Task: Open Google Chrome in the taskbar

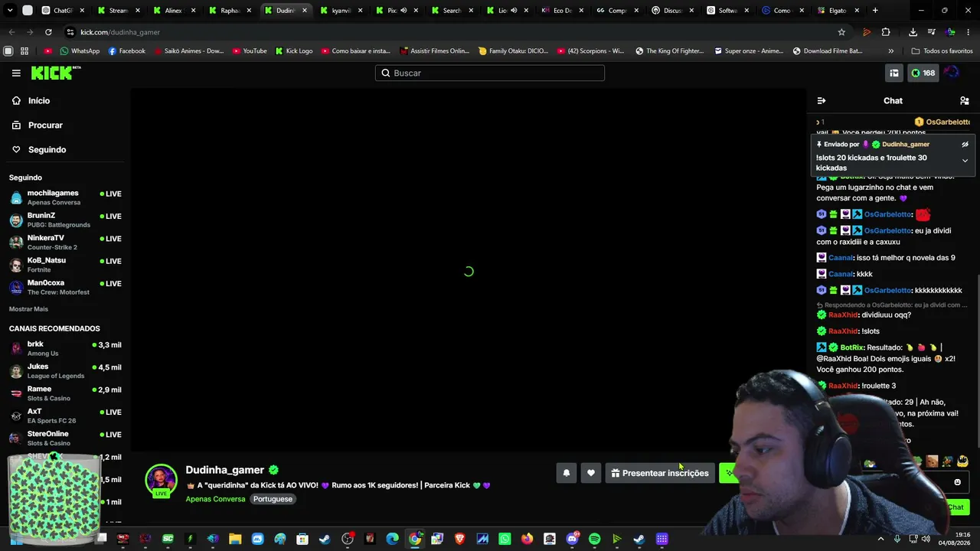Action: click(415, 539)
